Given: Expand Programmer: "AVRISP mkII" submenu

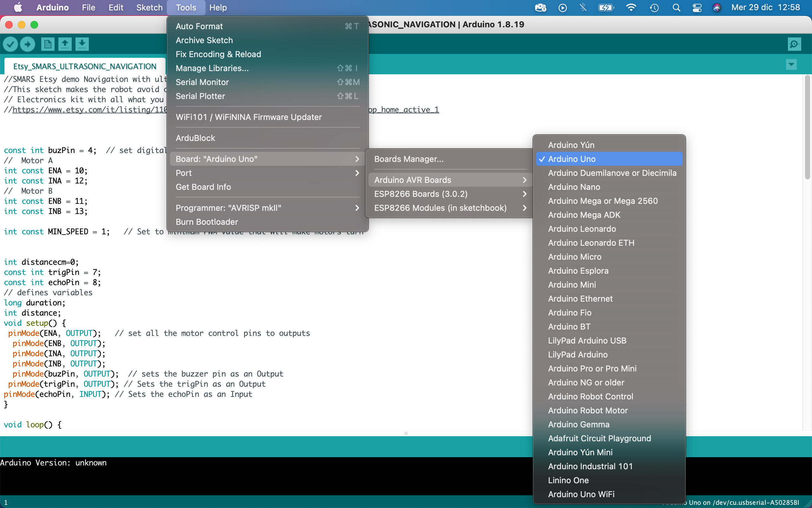Looking at the screenshot, I should point(267,208).
